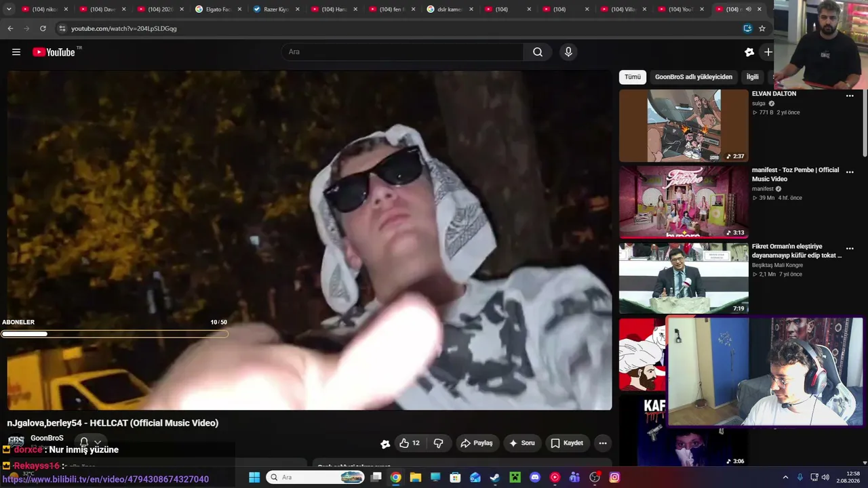868x488 pixels.
Task: Click the search magnifier button
Action: 538,52
